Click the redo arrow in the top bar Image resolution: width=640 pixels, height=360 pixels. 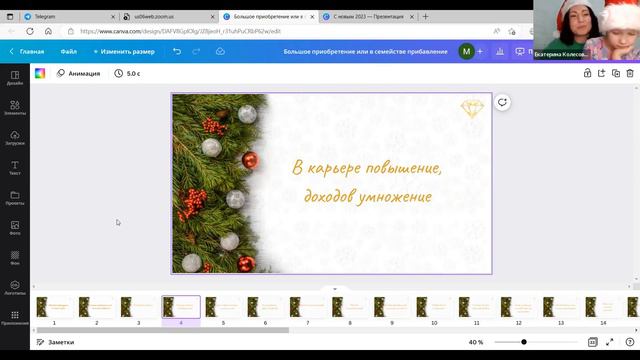[196, 51]
